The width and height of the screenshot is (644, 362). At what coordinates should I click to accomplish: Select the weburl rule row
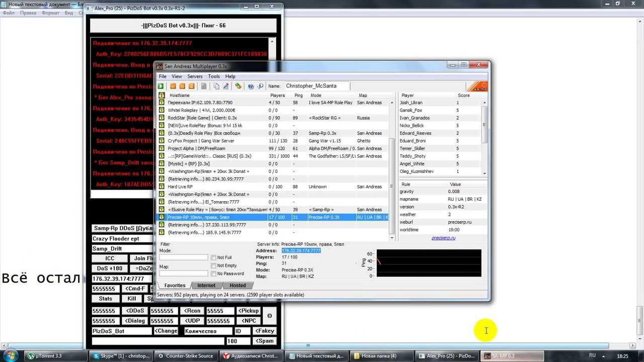click(x=443, y=222)
